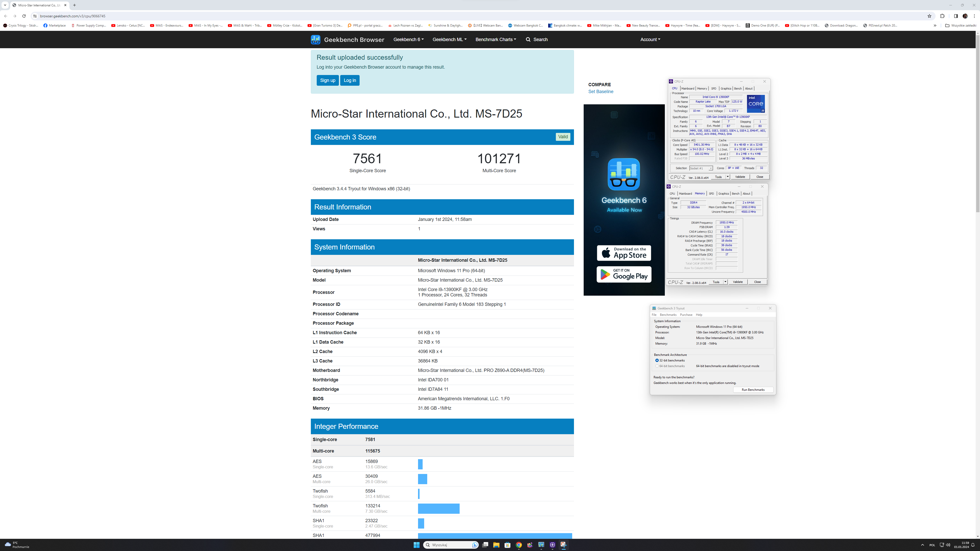
Task: Open Bench tab in CPU-Z processor window
Action: (x=738, y=89)
